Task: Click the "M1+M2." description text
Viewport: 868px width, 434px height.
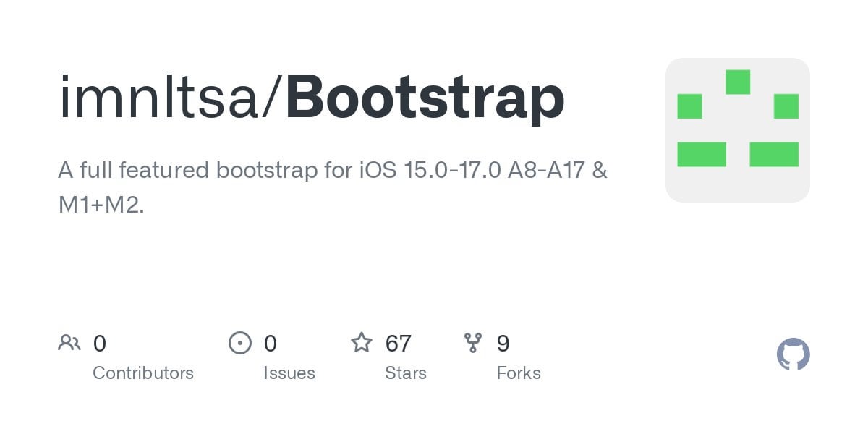Action: pyautogui.click(x=101, y=205)
